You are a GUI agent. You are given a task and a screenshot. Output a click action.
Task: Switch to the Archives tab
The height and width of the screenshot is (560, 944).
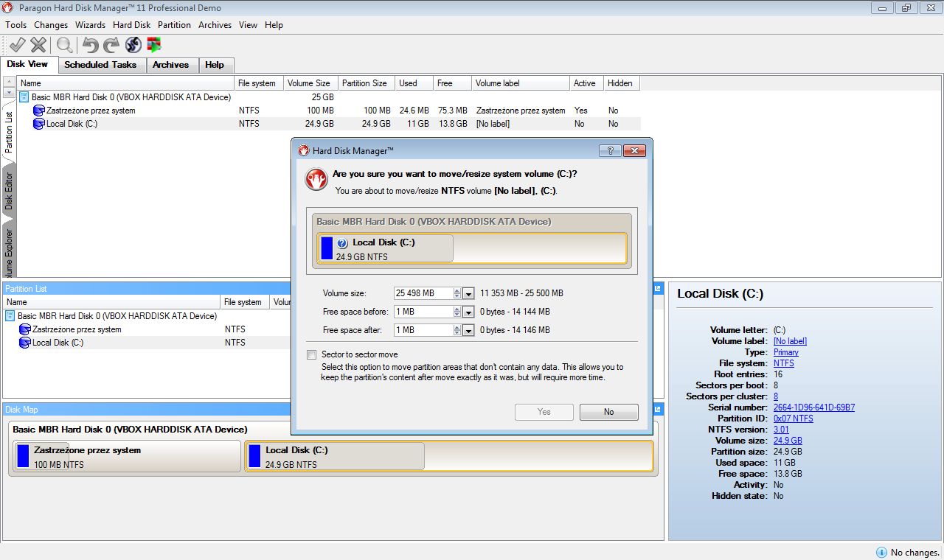pos(170,65)
